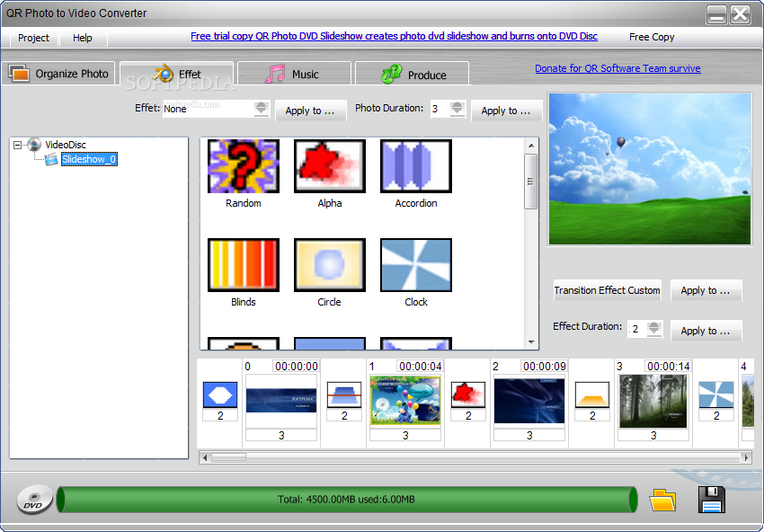Select the Accordion transition effect

[x=415, y=166]
